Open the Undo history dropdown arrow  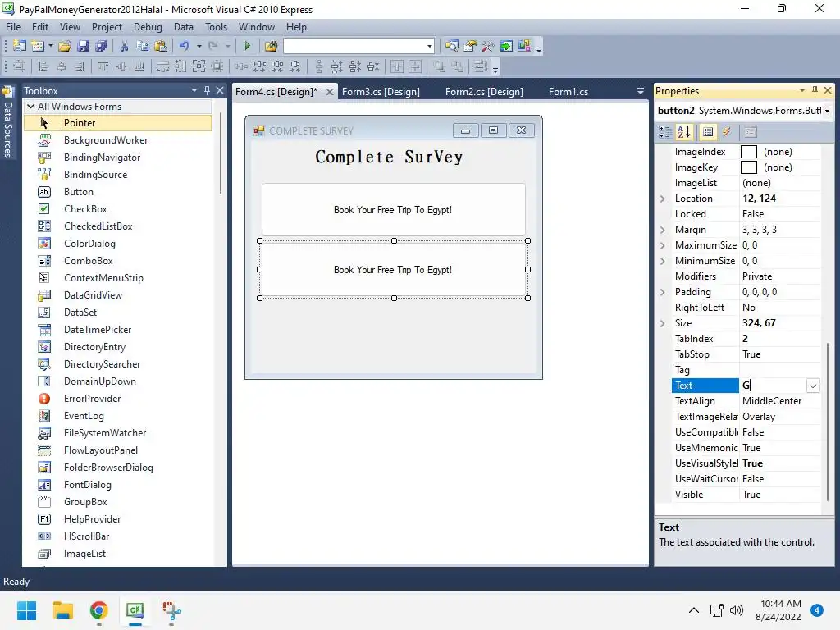[x=199, y=47]
